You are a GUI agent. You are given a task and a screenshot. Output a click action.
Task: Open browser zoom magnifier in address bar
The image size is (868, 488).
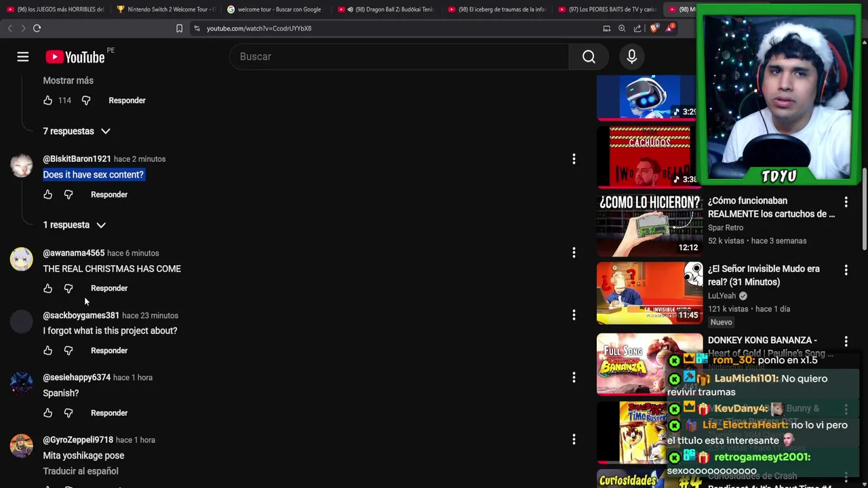point(622,28)
